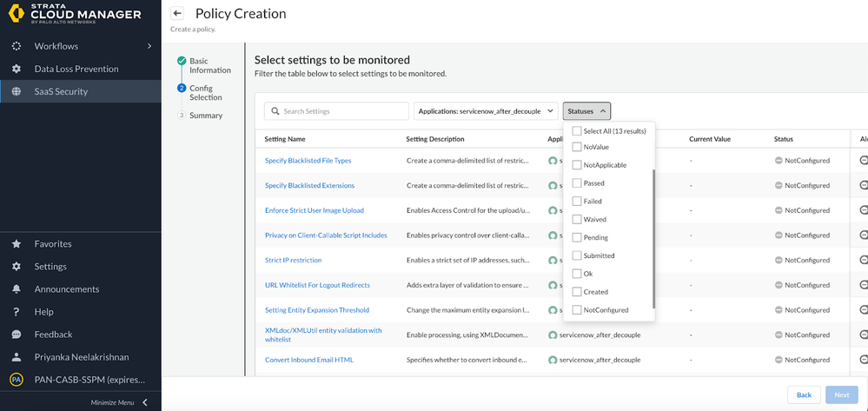
Task: Open the Strict IP restriction setting link
Action: [x=293, y=260]
